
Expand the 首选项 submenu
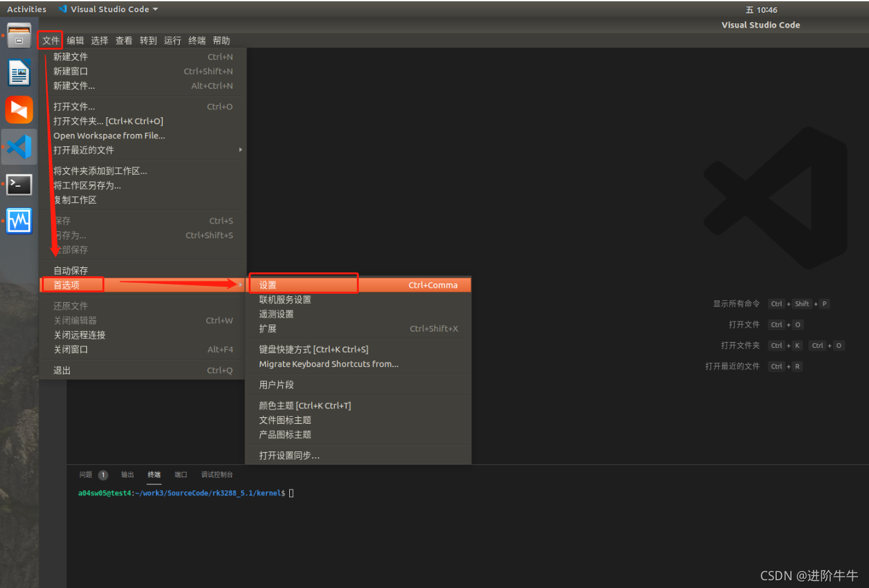click(x=143, y=285)
